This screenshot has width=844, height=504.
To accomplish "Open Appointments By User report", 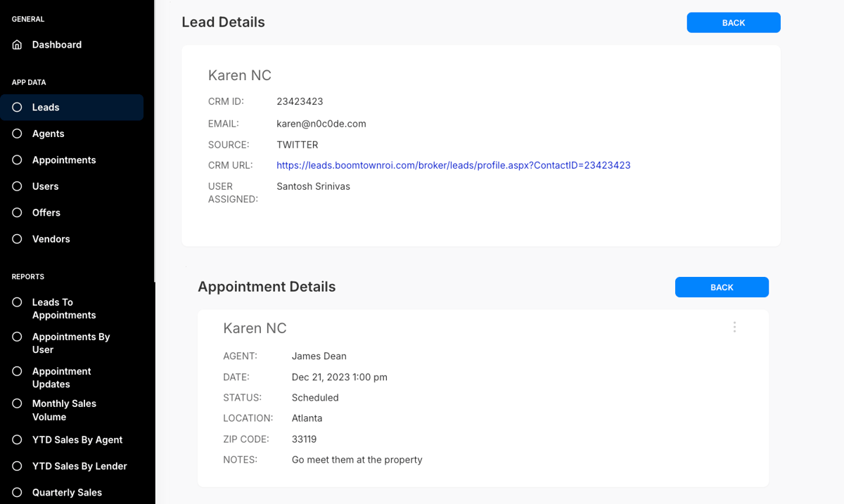I will pyautogui.click(x=70, y=343).
